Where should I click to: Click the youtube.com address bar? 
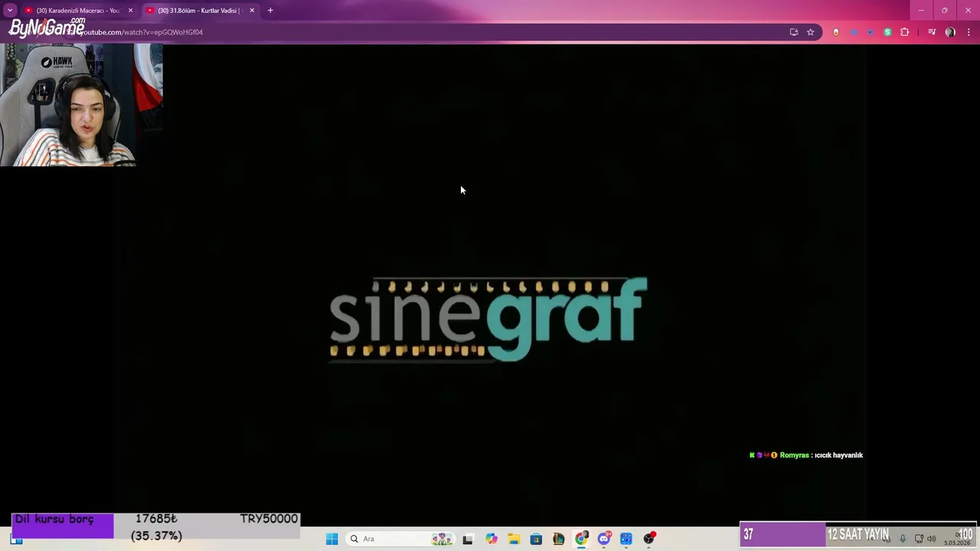429,32
